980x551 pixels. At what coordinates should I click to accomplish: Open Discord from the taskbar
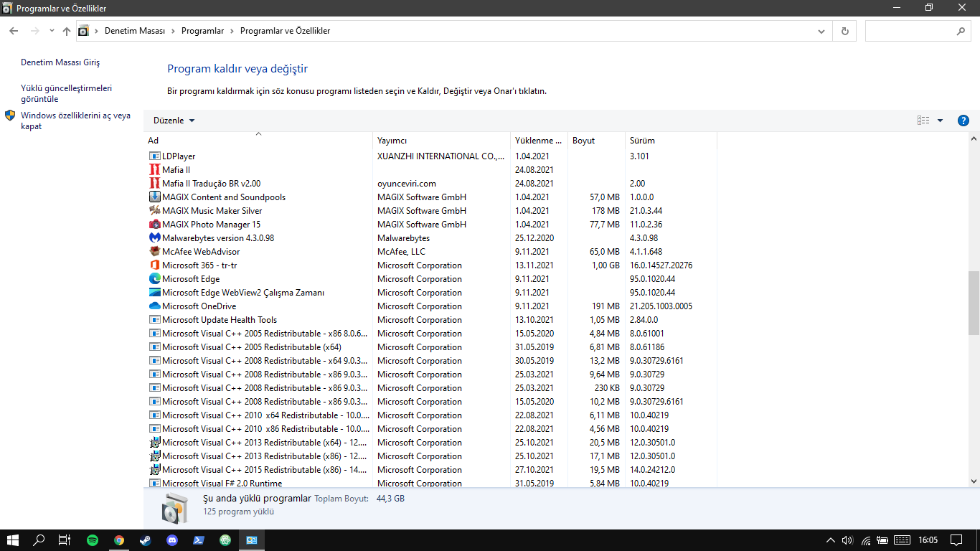pyautogui.click(x=172, y=540)
